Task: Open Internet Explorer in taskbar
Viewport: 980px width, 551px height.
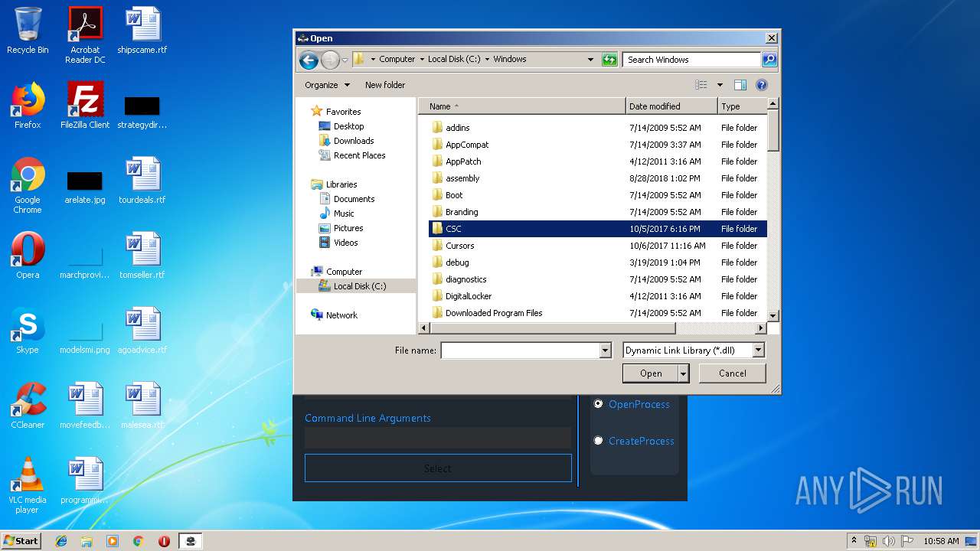Action: point(61,541)
